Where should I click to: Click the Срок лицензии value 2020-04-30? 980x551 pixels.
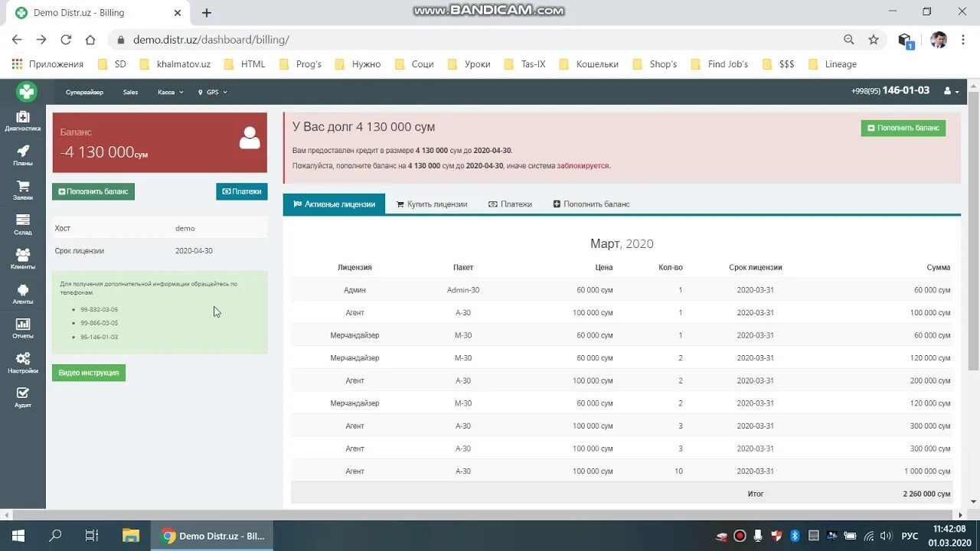[x=194, y=251]
